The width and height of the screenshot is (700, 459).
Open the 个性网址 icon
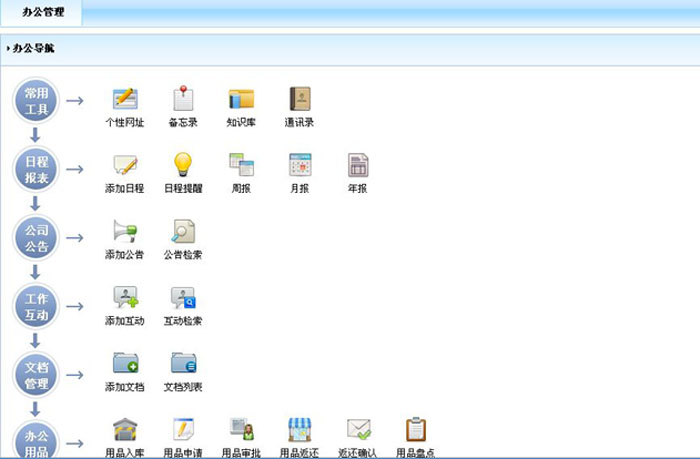[125, 100]
